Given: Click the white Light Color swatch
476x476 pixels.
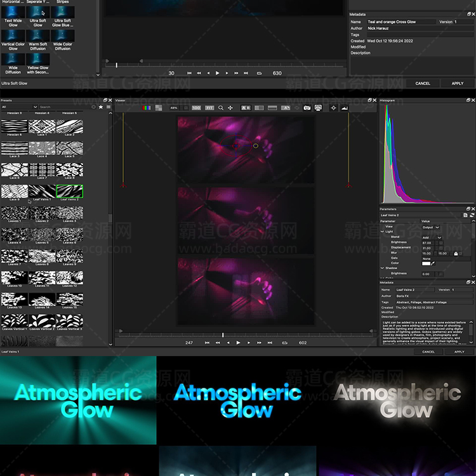Looking at the screenshot, I should 426,263.
